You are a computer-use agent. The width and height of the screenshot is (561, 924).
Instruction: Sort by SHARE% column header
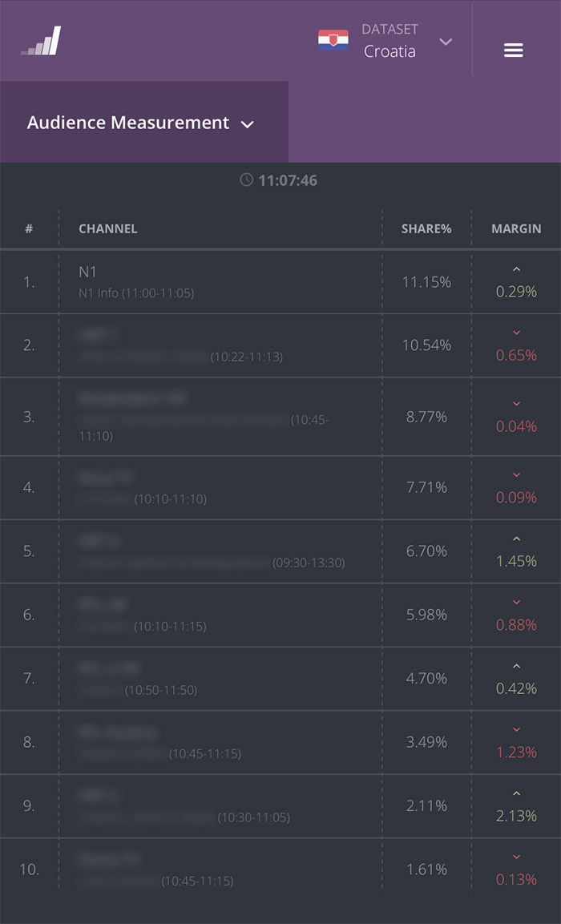[x=426, y=228]
